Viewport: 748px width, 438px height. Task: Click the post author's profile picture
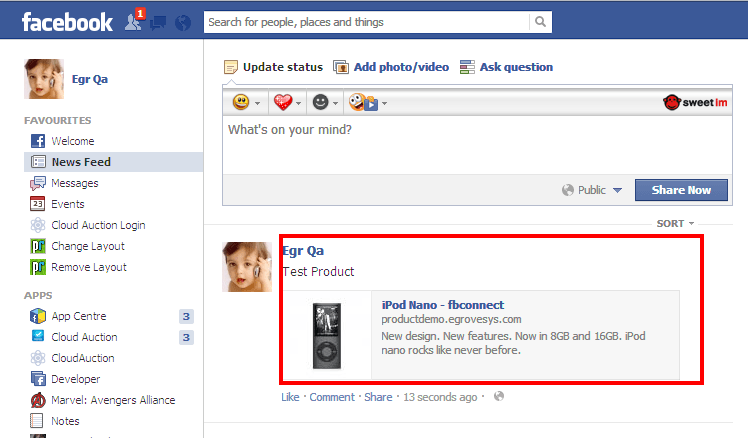247,267
